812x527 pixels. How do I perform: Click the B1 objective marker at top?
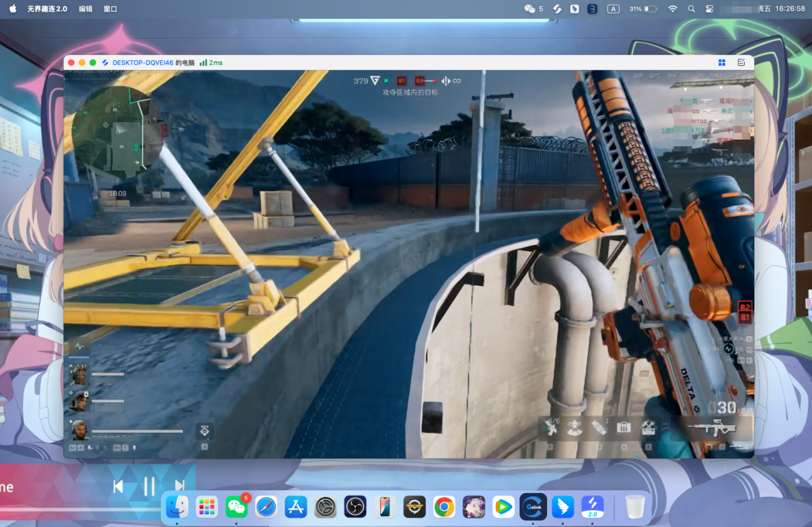[402, 81]
